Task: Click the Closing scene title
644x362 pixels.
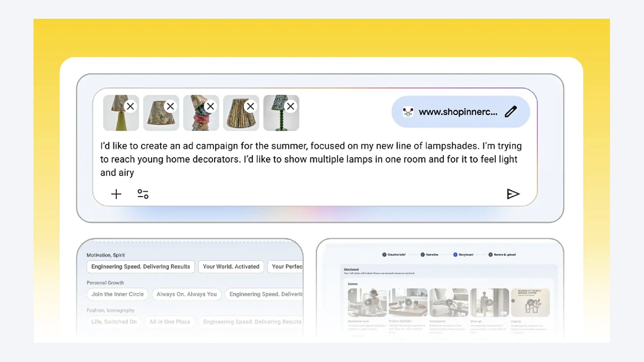Action: 516,321
